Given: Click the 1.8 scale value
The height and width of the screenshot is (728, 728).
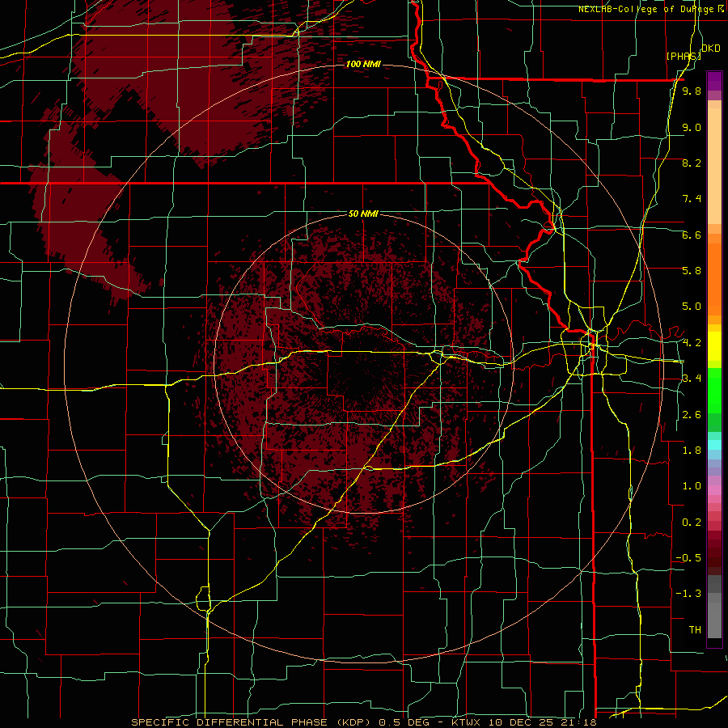Looking at the screenshot, I should tap(692, 451).
